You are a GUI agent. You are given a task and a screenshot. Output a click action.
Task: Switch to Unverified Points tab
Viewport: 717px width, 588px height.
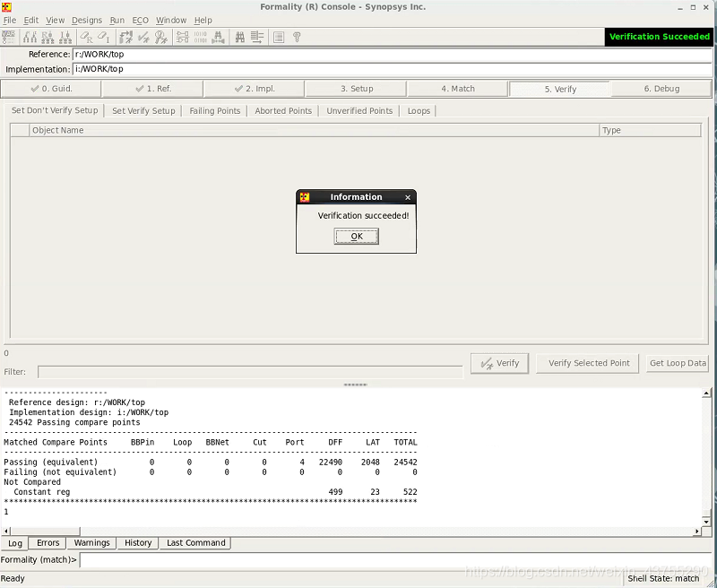[x=359, y=110]
